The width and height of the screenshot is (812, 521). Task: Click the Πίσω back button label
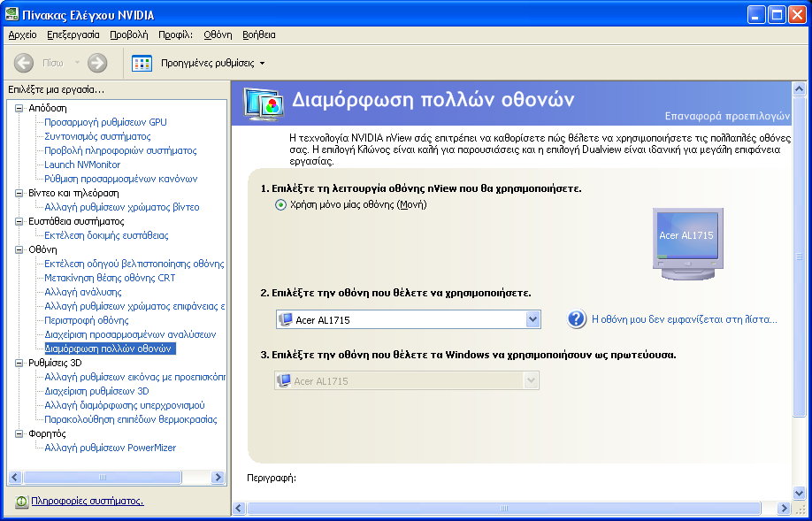pyautogui.click(x=53, y=63)
